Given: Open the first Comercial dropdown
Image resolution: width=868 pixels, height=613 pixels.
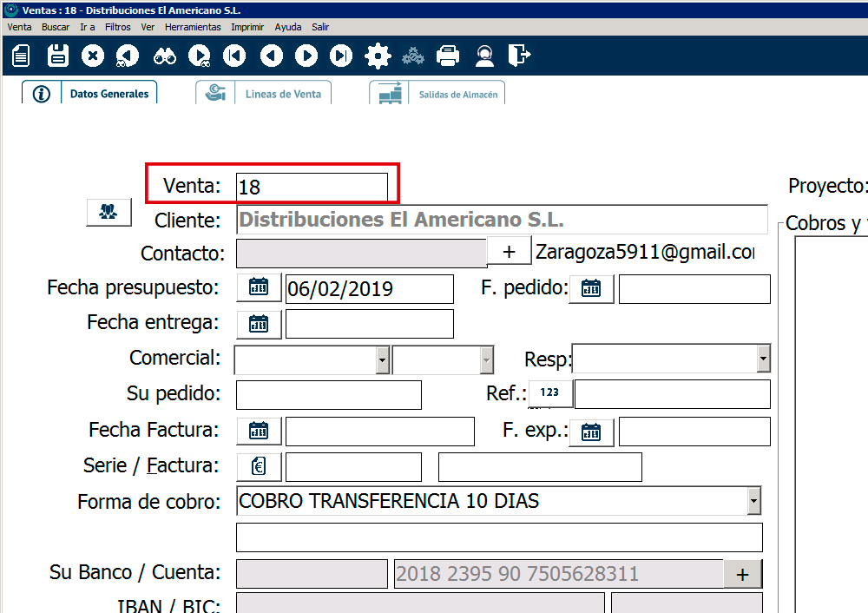Looking at the screenshot, I should (382, 359).
